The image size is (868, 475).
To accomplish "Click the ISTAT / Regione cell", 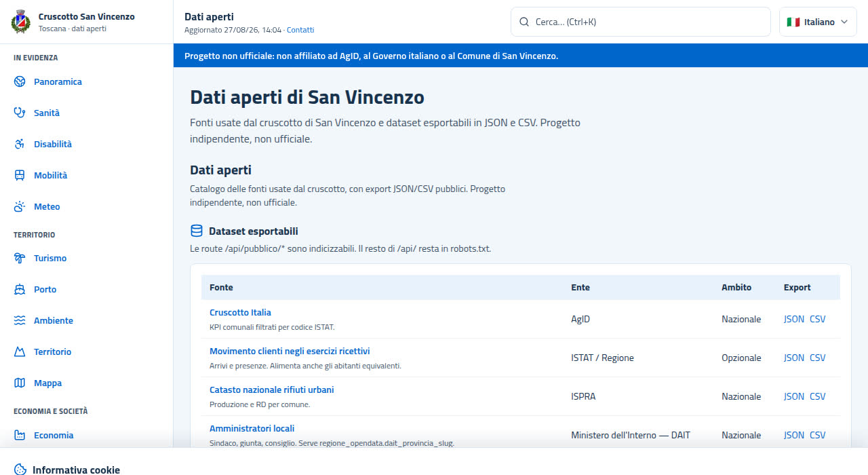I will tap(602, 358).
